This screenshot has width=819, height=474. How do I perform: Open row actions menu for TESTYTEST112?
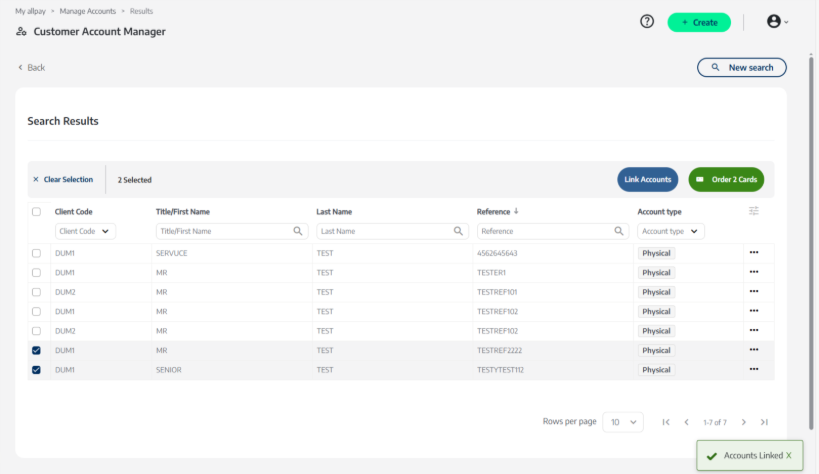pyautogui.click(x=754, y=369)
